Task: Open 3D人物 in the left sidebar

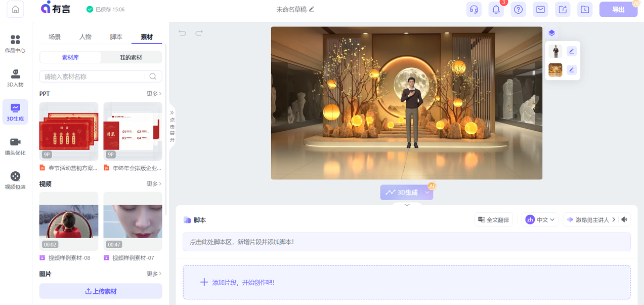Action: tap(15, 79)
